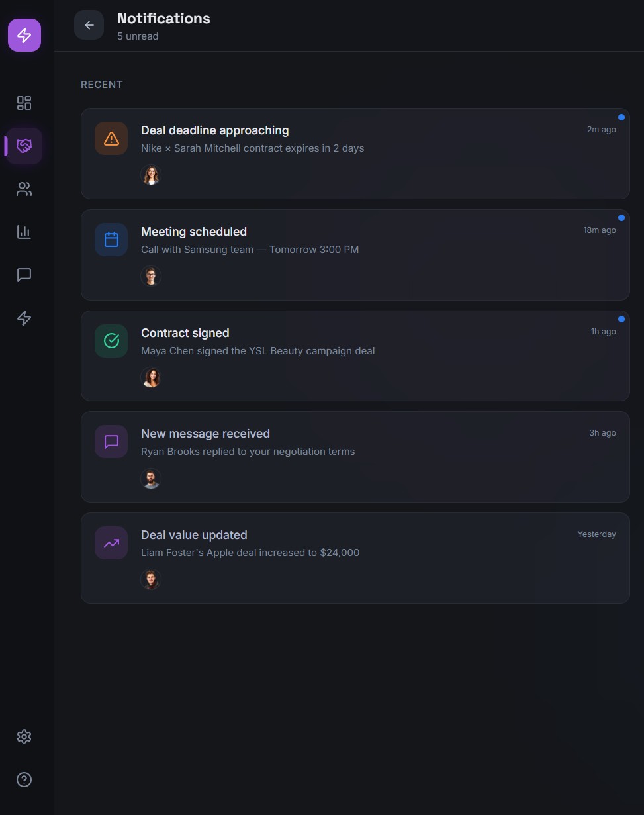This screenshot has height=815, width=644.
Task: Open Help via the question mark icon
Action: (x=24, y=779)
